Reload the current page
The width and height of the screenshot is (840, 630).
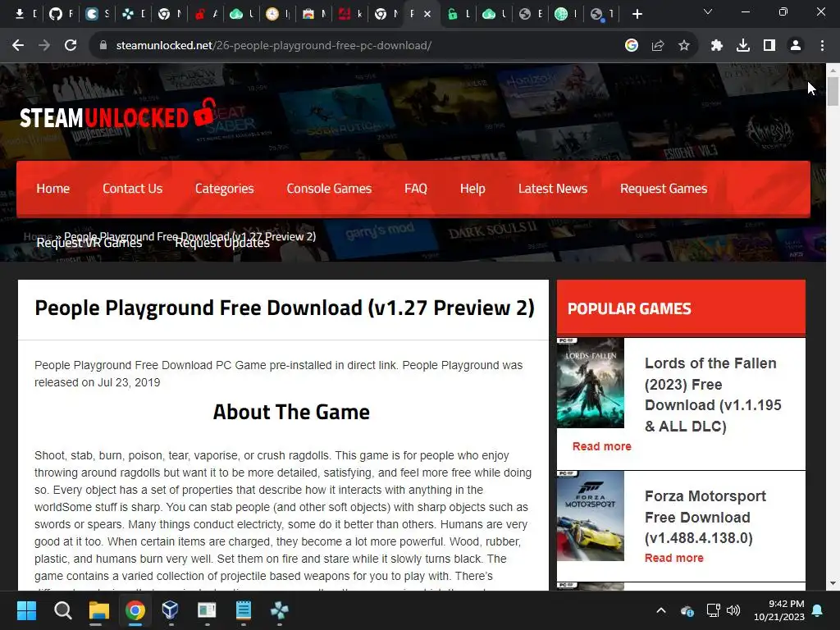coord(71,46)
